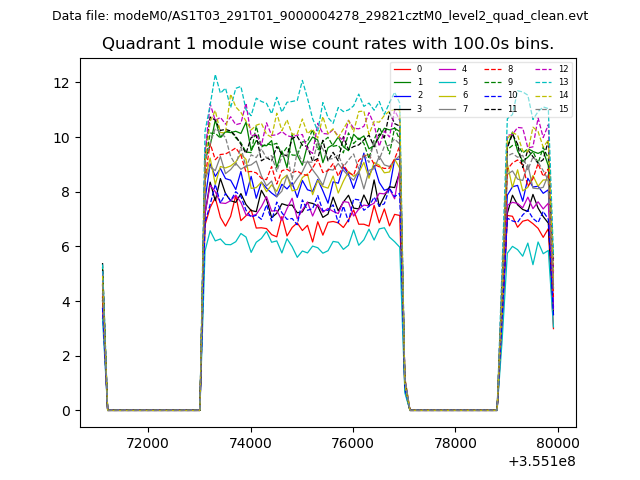Click the 72000 x-axis tick label
The image size is (640, 480).
tap(148, 442)
